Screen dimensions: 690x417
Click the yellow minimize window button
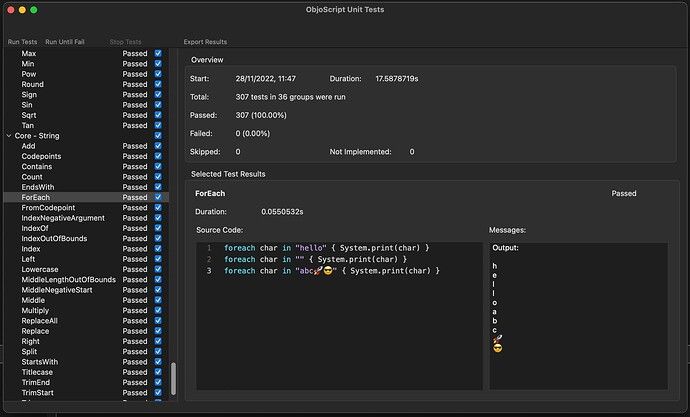[22, 10]
